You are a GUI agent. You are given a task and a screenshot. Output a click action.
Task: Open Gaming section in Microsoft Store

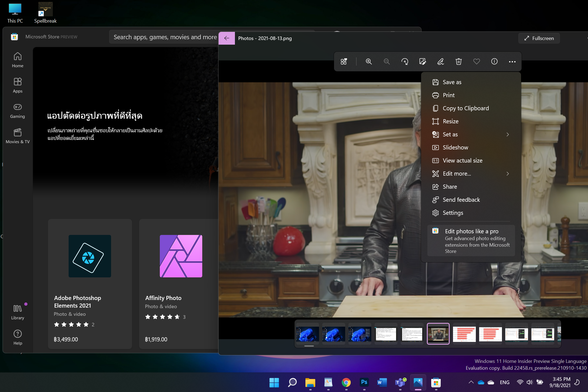pos(17,111)
